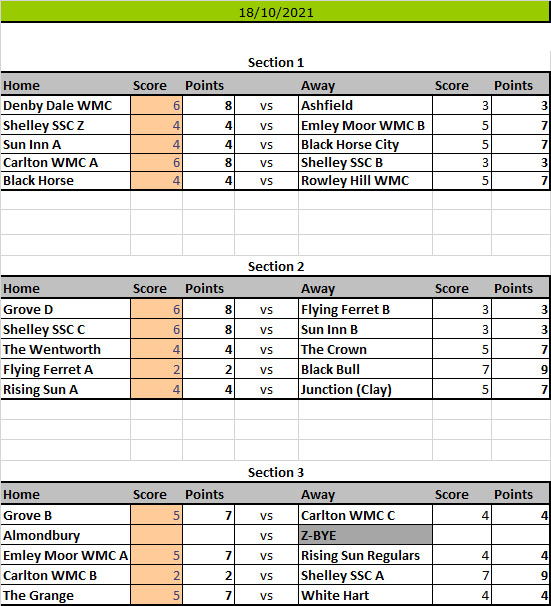
Task: Click the Denby Dale WMC home team cell
Action: 65,105
